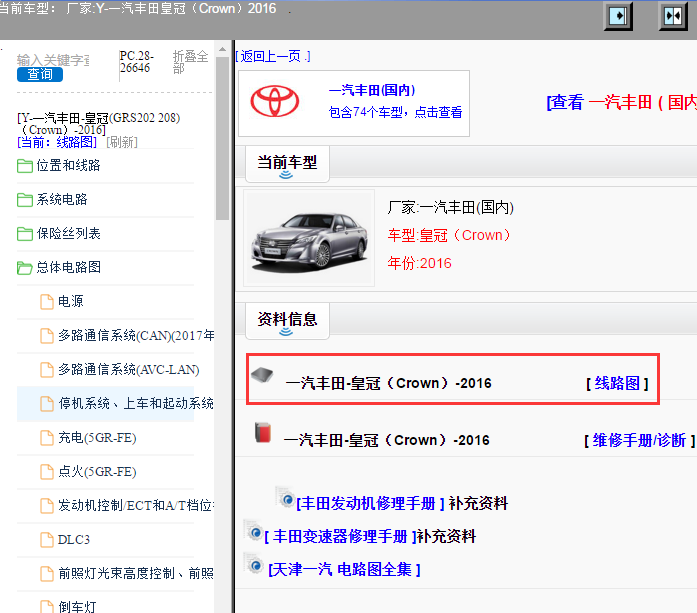
Task: Click the document icon beside 倒车灯
Action: coord(47,606)
